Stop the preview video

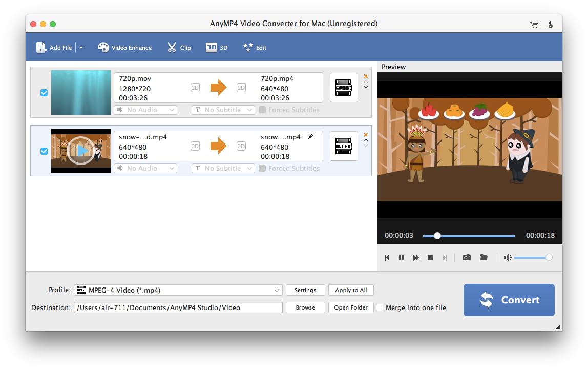tap(430, 258)
